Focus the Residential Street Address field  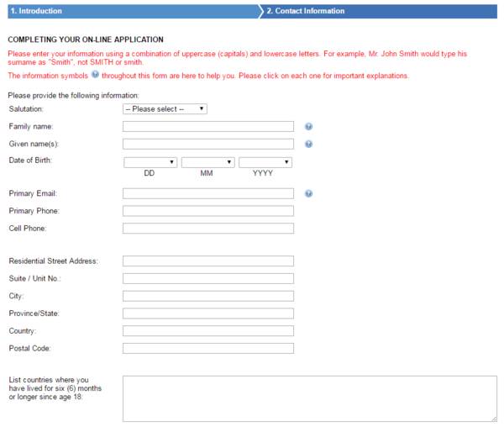208,261
